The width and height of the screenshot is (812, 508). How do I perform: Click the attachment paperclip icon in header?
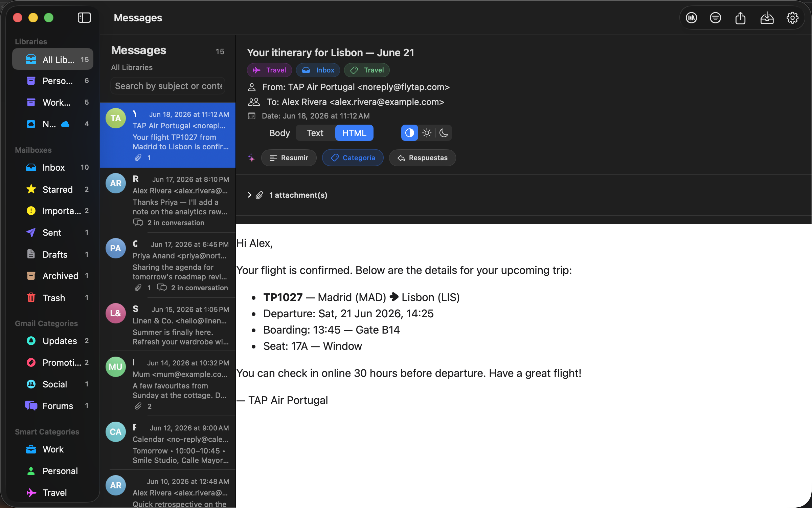pyautogui.click(x=259, y=195)
